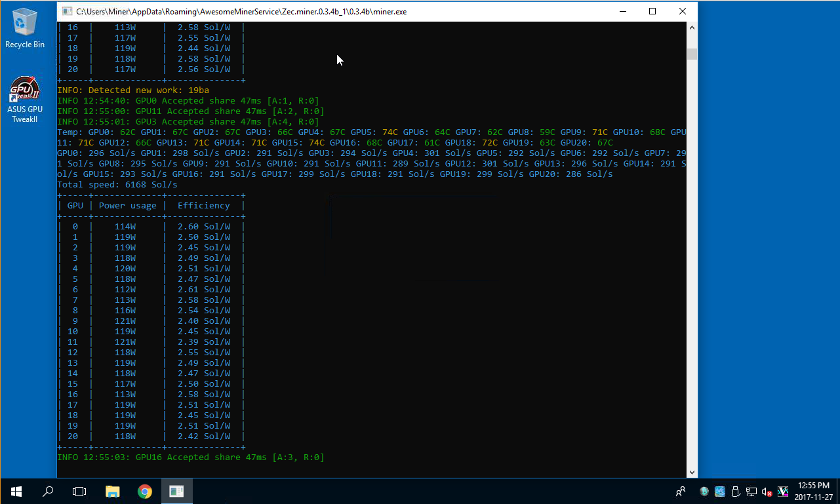This screenshot has width=840, height=504.
Task: Click the 114W power value for GPU 0
Action: (x=125, y=226)
